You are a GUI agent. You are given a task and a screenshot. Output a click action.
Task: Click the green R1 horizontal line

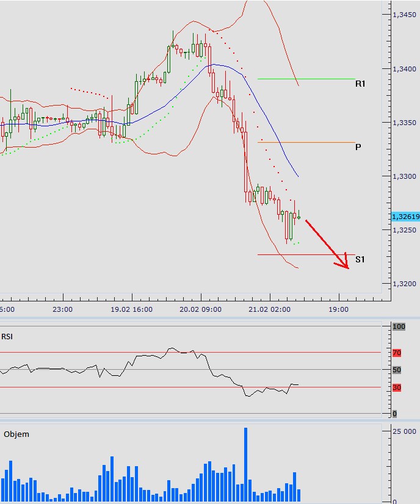[x=306, y=79]
